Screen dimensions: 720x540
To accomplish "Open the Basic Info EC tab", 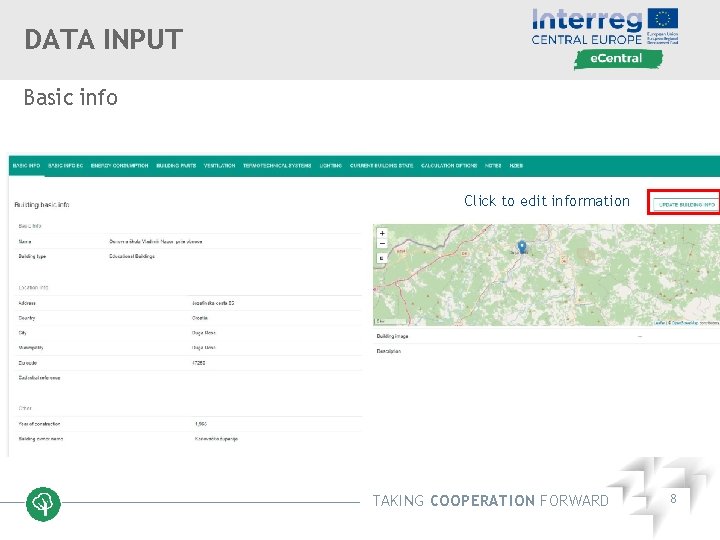I will coord(65,166).
